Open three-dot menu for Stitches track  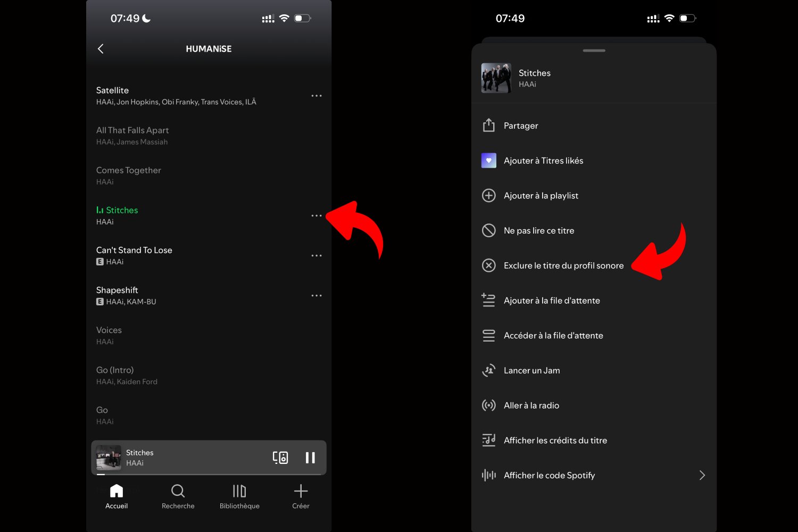pos(317,215)
